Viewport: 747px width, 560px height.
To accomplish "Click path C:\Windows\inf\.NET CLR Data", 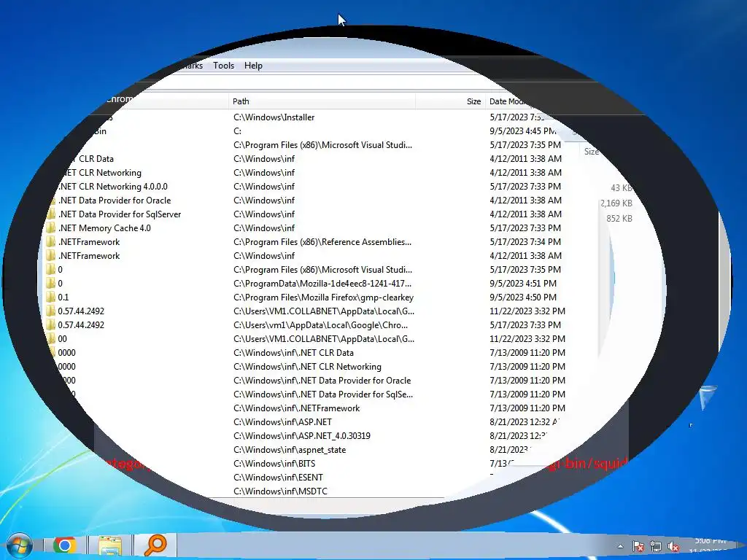I will (293, 352).
